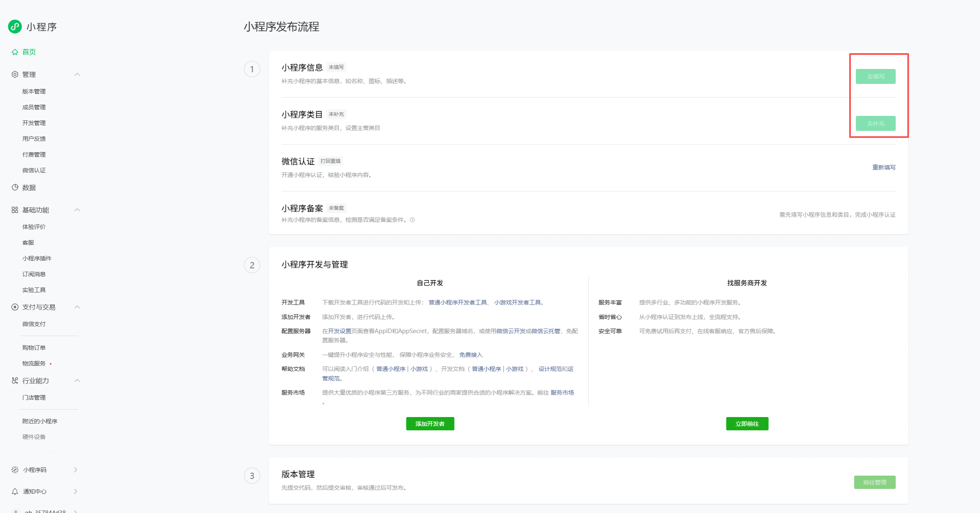Collapse the 支付与交易 section chevron

click(77, 307)
